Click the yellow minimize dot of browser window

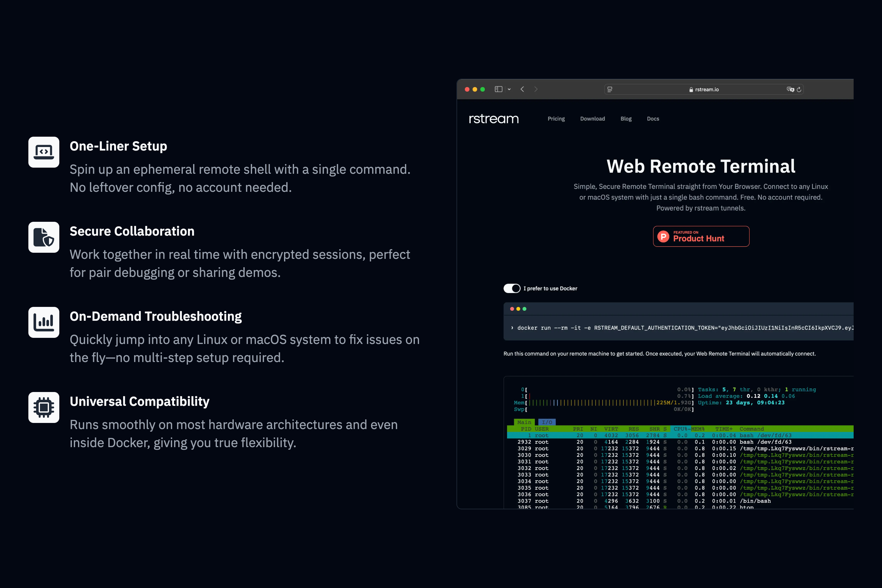475,89
